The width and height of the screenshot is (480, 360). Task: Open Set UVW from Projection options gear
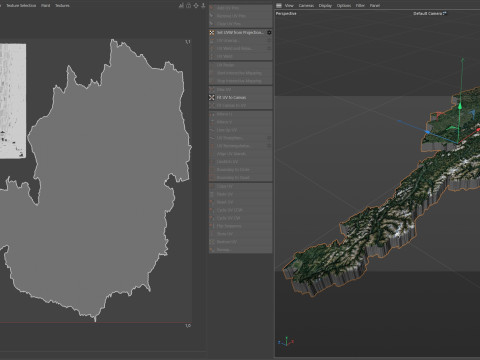[269, 33]
